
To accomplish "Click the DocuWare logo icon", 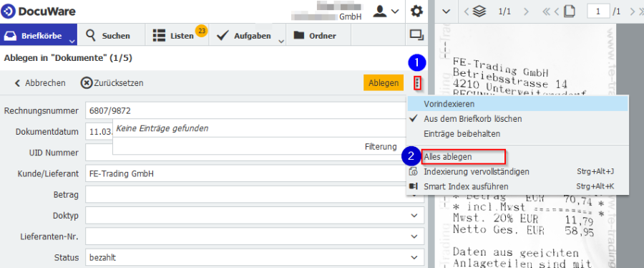I will (9, 11).
